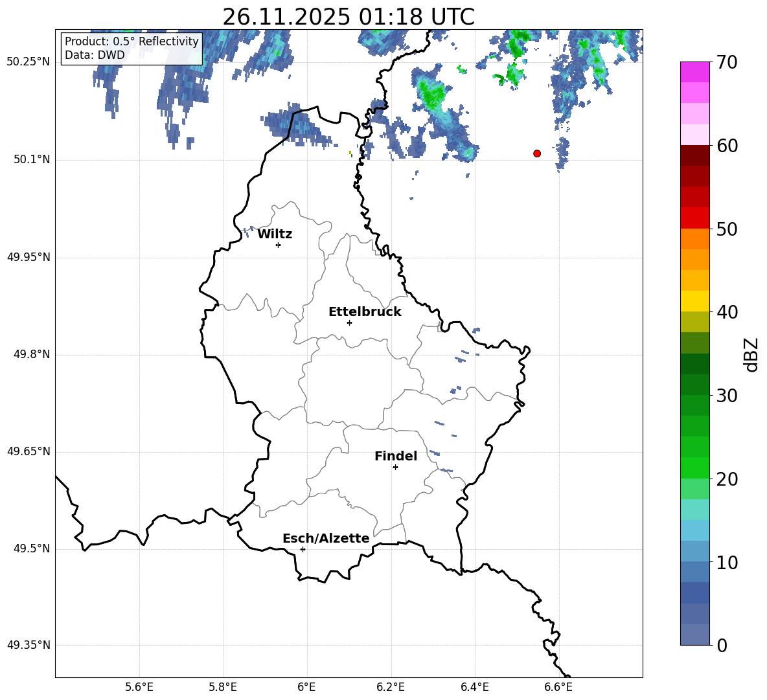
Task: Click the dark maroon colorbar segment just below 60
Action: 695,155
